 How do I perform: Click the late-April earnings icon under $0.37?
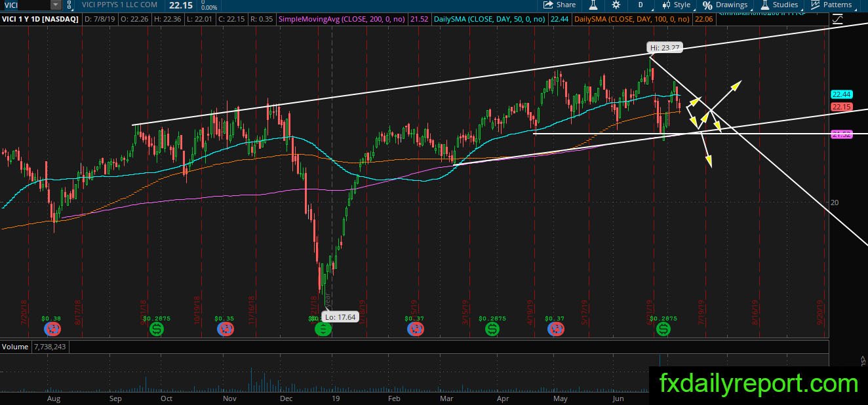pyautogui.click(x=555, y=329)
